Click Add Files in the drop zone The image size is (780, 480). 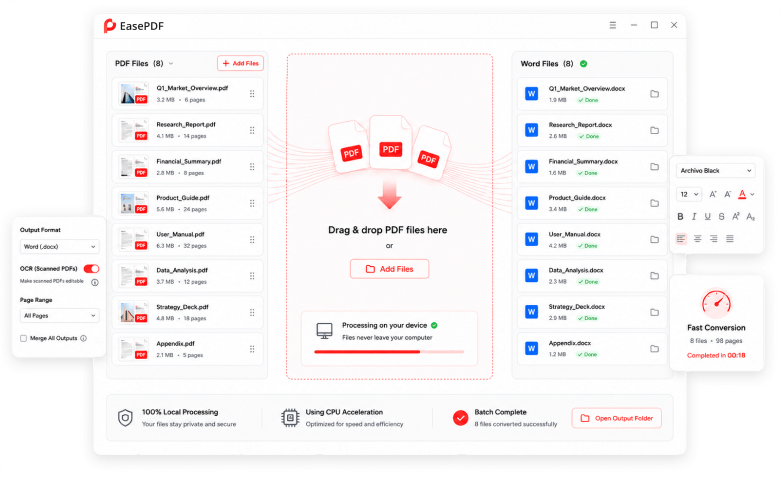click(x=390, y=269)
